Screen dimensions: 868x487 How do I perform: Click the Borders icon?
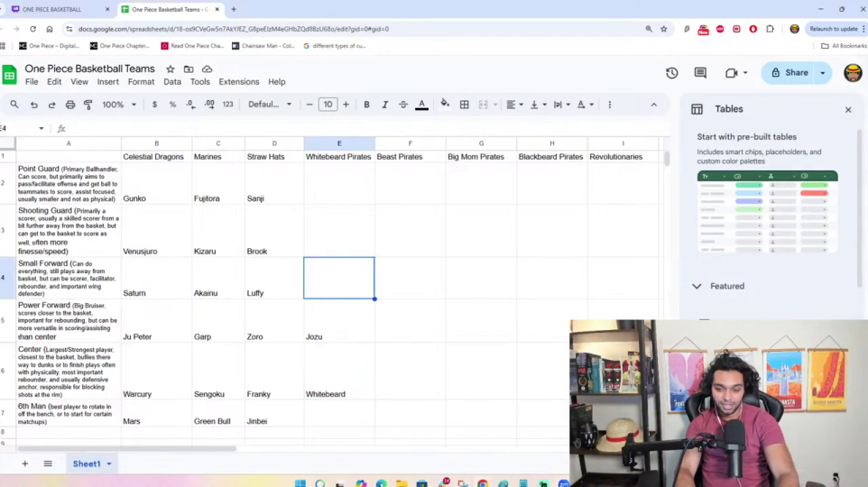tap(465, 105)
